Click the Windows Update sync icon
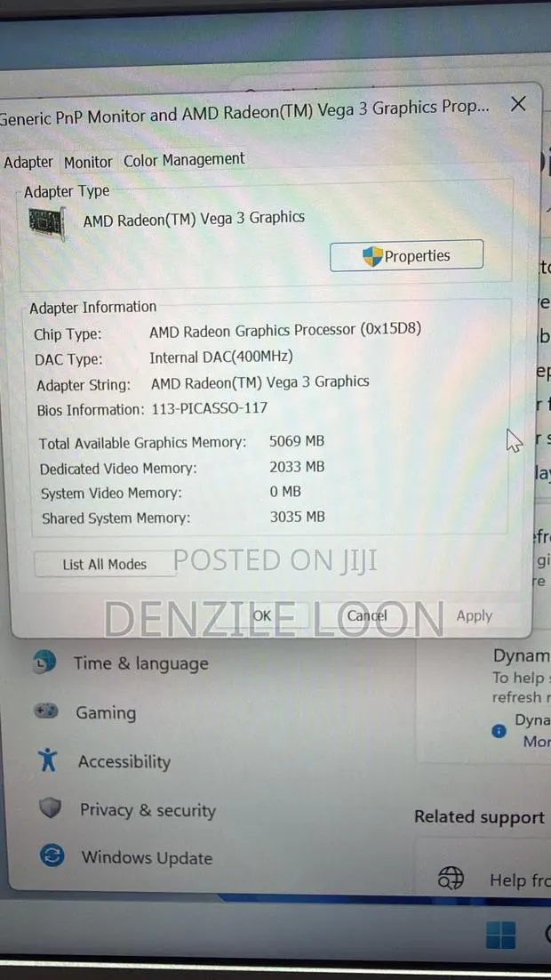Image resolution: width=551 pixels, height=980 pixels. 52,855
